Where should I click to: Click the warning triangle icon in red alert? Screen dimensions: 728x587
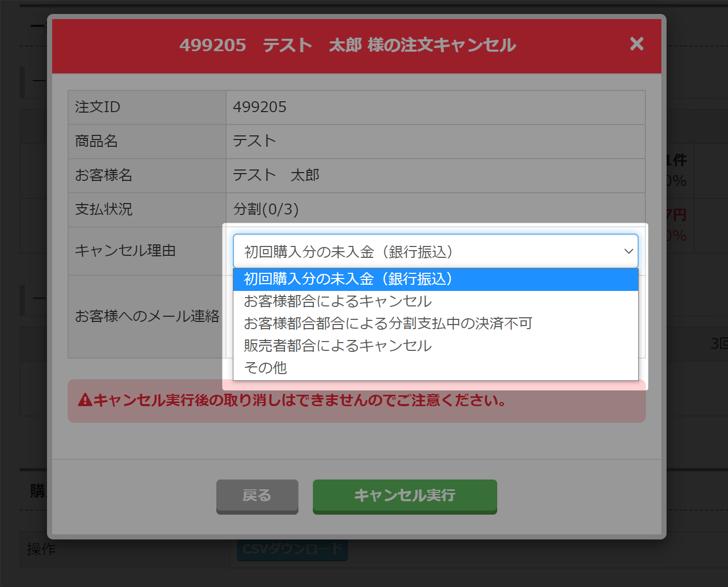coord(85,400)
